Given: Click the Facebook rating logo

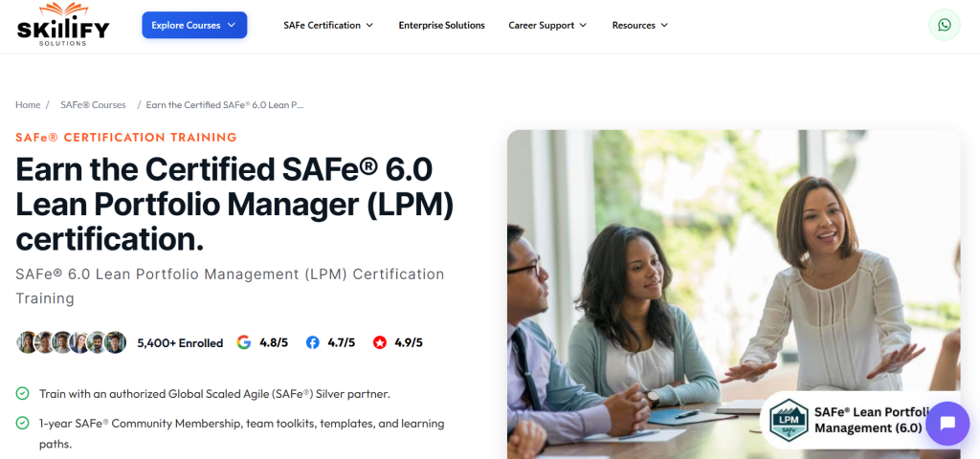Looking at the screenshot, I should (313, 342).
